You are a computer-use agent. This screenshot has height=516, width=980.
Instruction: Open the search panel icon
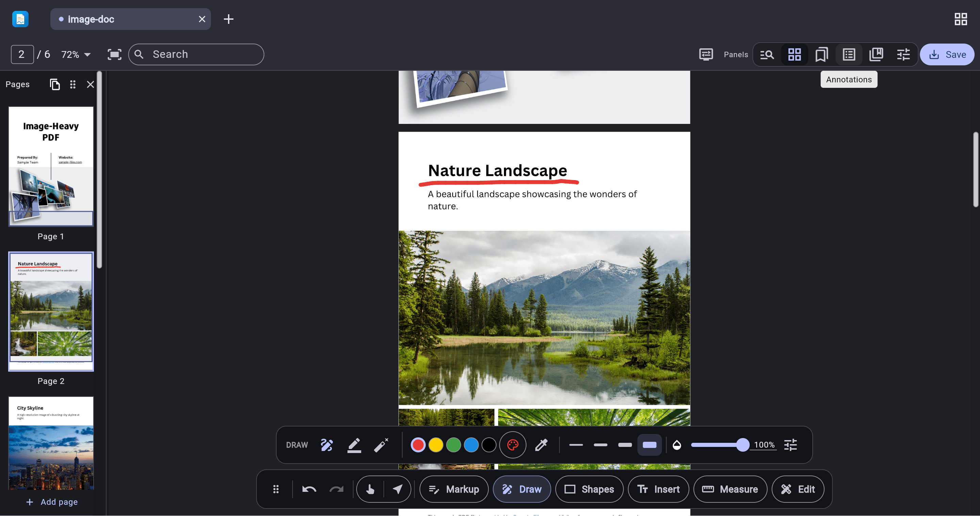767,54
